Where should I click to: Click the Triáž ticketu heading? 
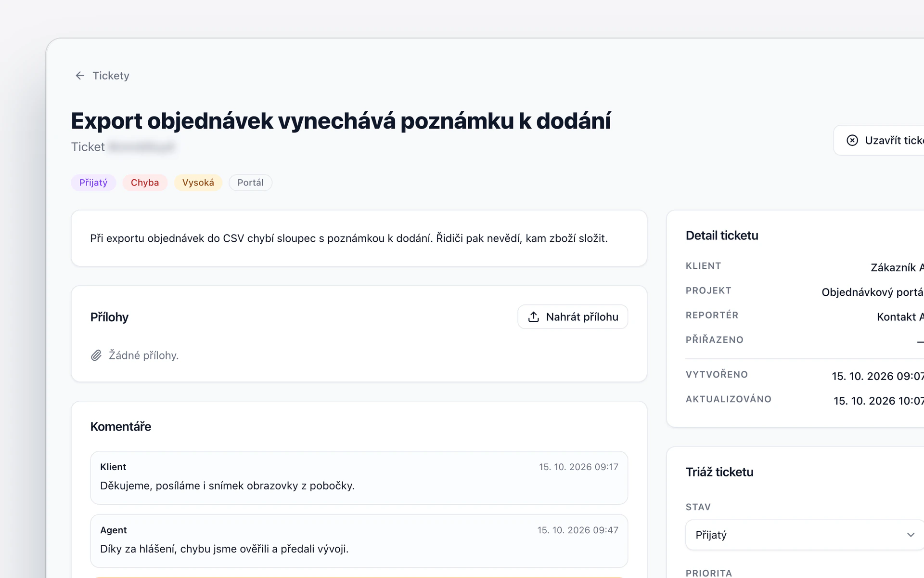point(719,472)
